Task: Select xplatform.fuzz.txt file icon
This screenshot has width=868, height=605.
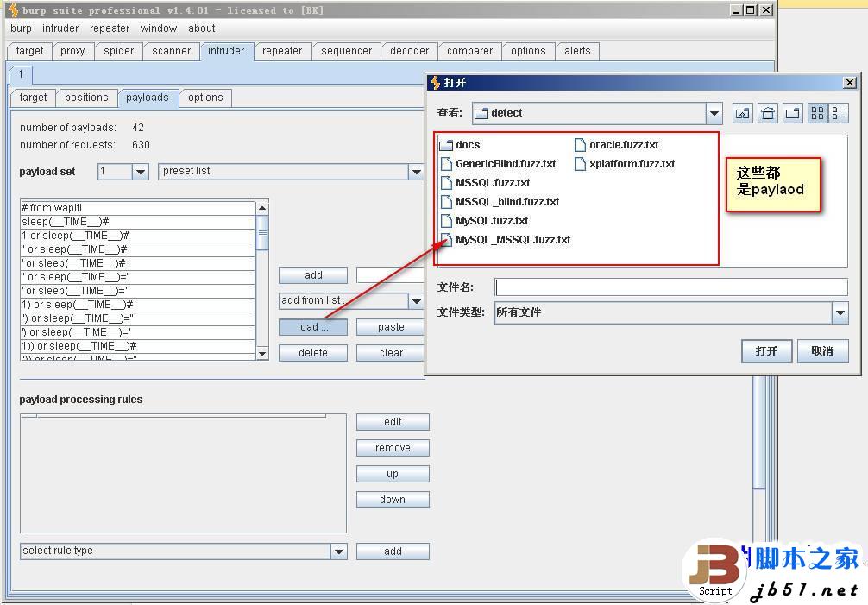Action: (x=580, y=164)
